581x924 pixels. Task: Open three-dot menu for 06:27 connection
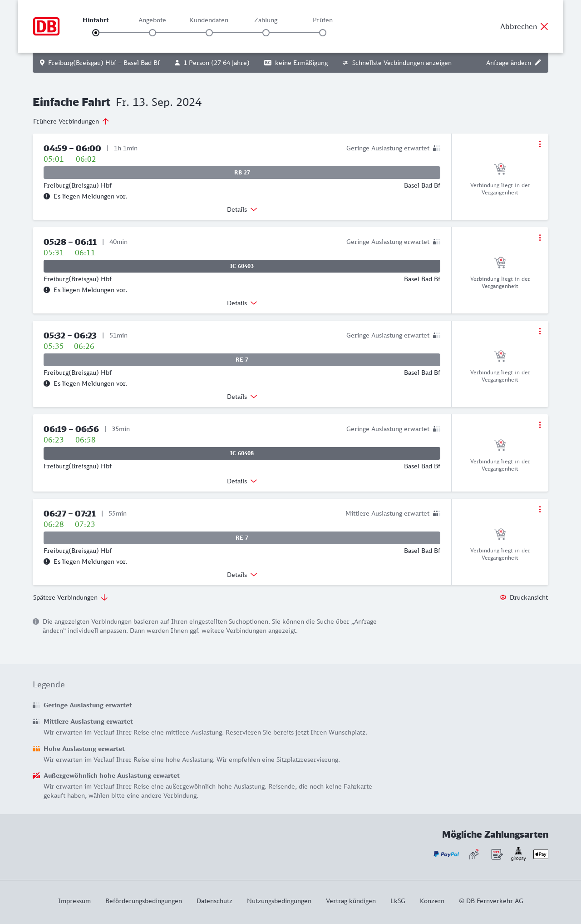click(540, 509)
